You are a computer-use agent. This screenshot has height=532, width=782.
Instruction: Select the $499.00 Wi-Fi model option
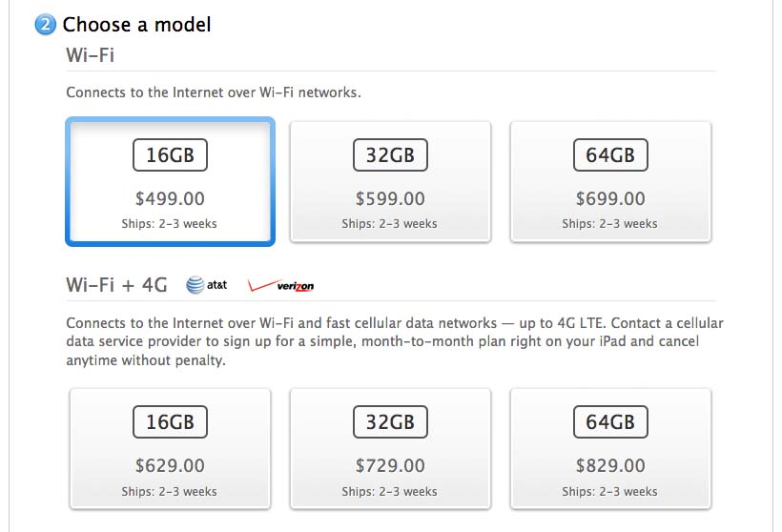(x=170, y=182)
